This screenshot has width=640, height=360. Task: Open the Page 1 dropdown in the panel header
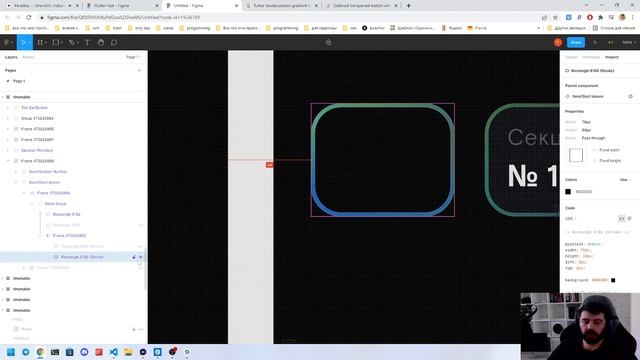click(134, 57)
